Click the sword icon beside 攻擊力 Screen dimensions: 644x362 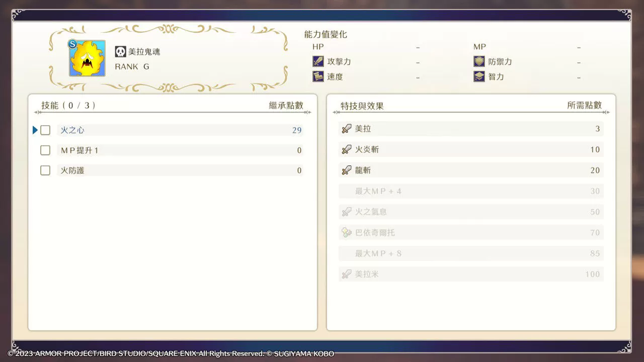point(318,61)
